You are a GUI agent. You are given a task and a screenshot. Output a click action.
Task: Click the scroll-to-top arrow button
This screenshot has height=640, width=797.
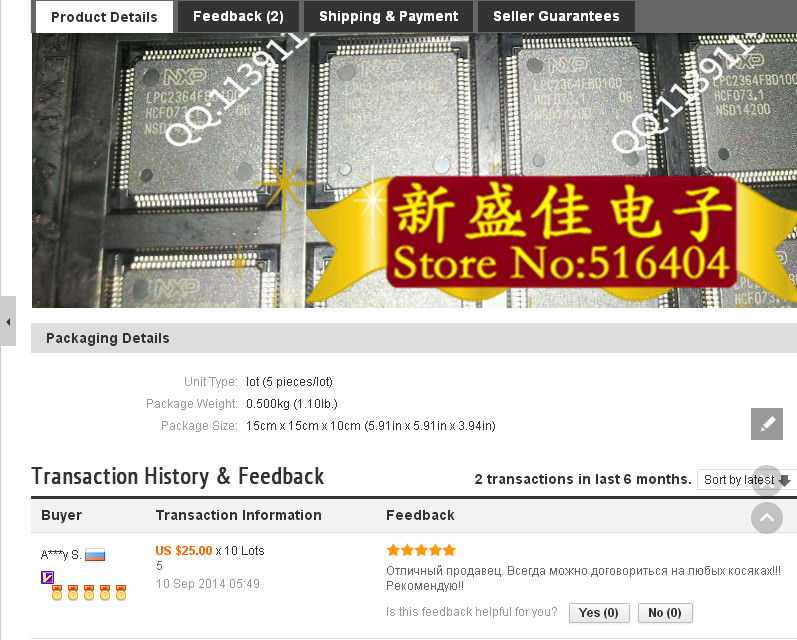(767, 518)
